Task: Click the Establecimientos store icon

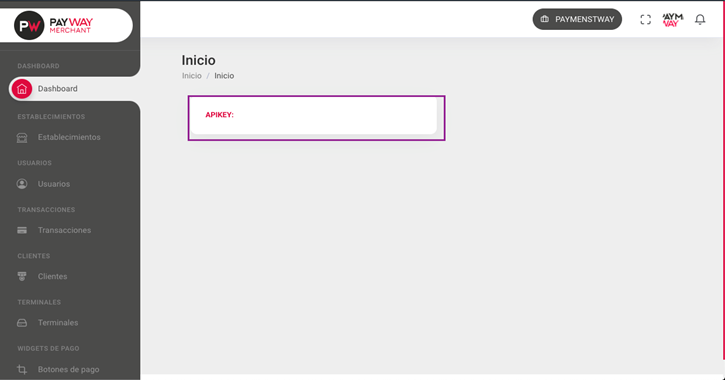Action: pyautogui.click(x=22, y=138)
